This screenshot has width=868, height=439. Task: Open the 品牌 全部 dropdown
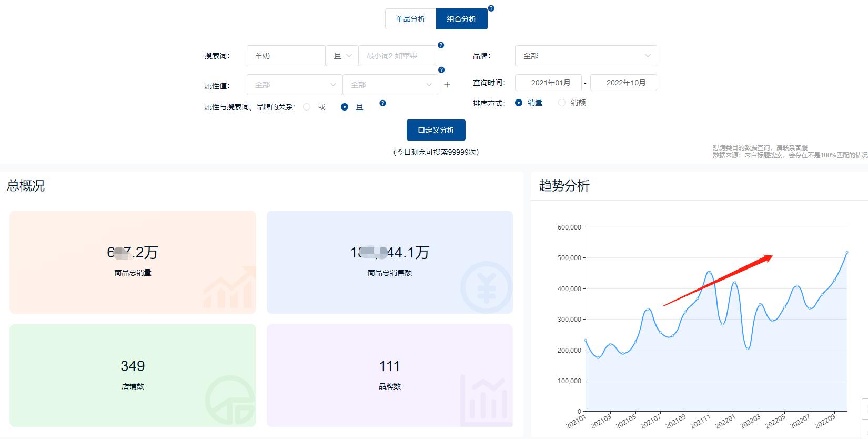pyautogui.click(x=586, y=56)
